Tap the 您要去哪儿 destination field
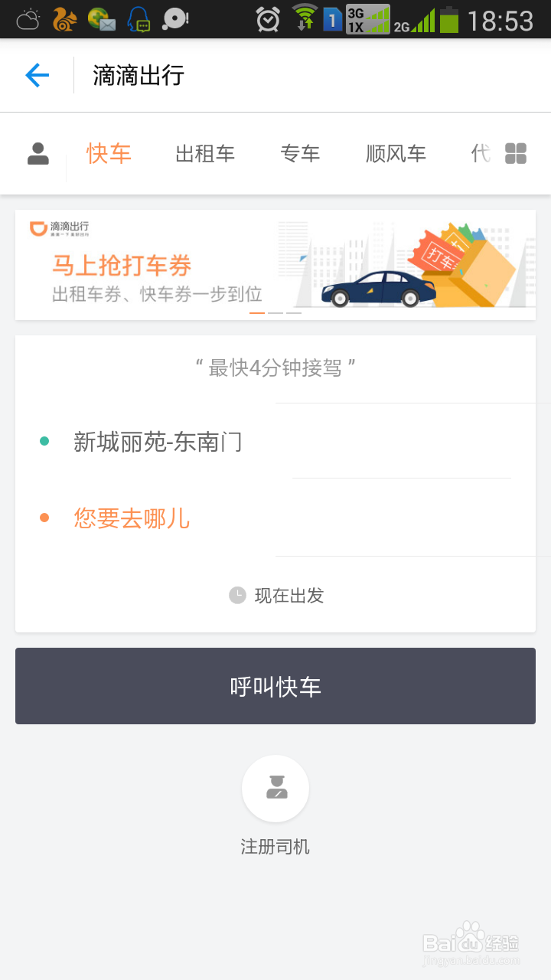 coord(275,518)
